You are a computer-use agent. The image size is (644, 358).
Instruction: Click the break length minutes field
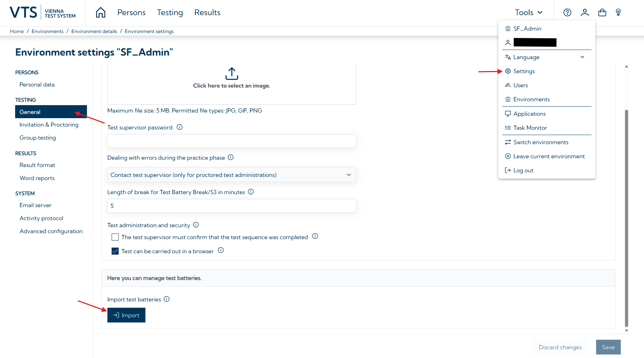tap(232, 206)
